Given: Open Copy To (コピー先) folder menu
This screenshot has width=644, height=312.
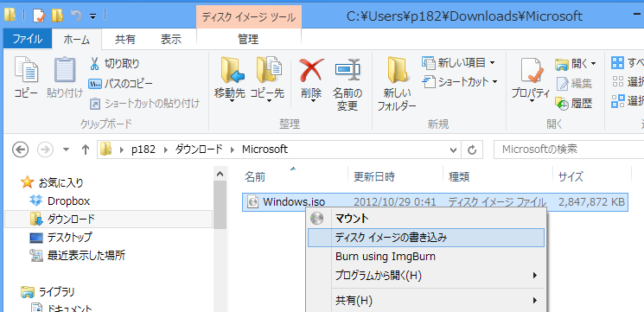Looking at the screenshot, I should (x=267, y=80).
